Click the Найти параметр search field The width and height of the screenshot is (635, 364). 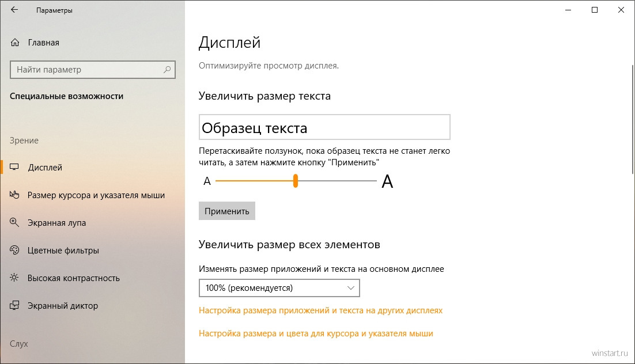(92, 70)
